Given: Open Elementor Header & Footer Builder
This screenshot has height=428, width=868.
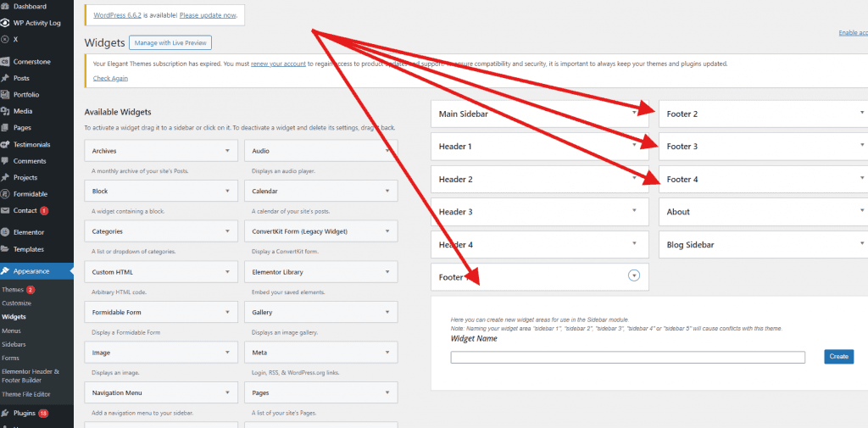Looking at the screenshot, I should click(30, 376).
